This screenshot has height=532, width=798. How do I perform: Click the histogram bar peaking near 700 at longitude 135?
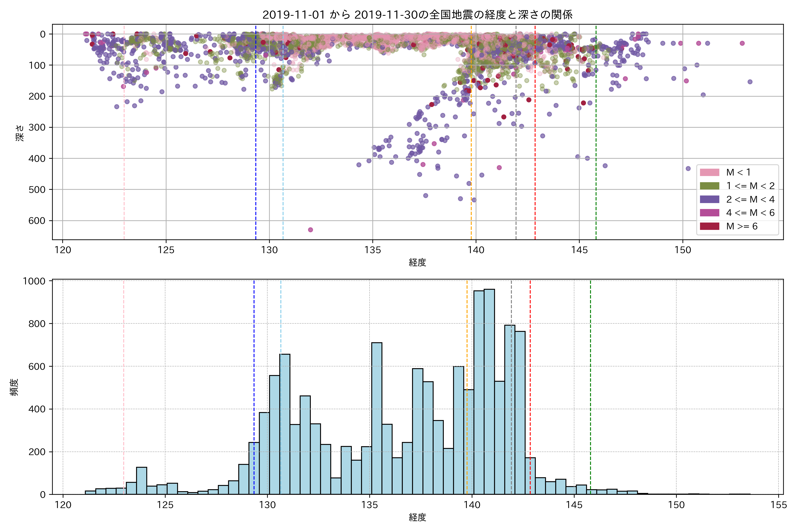click(x=377, y=417)
